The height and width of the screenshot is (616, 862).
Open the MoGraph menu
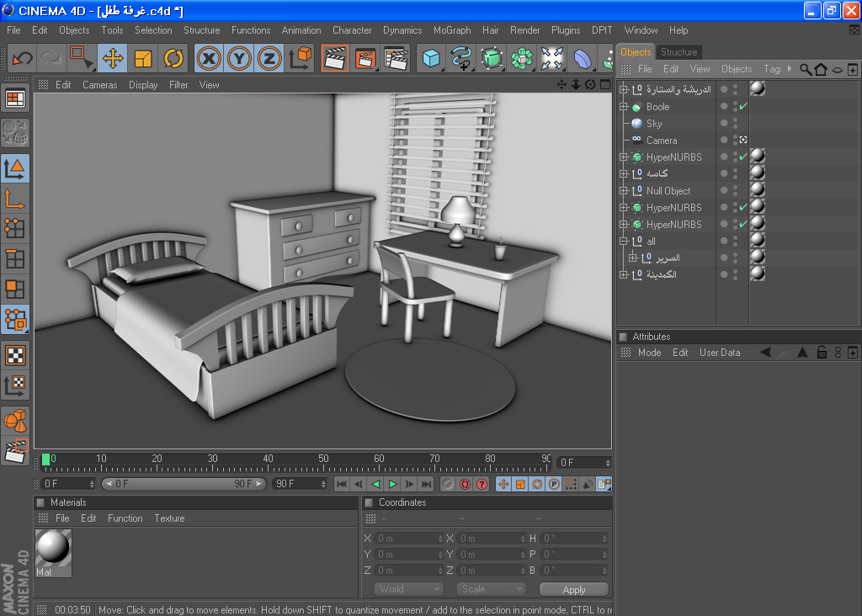coord(452,30)
